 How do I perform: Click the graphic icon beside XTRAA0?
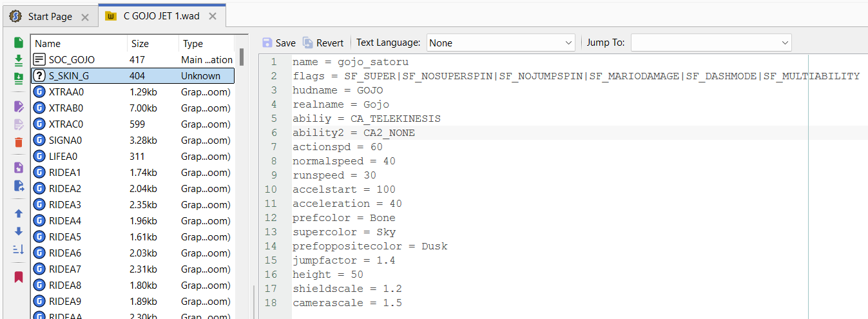pos(39,92)
